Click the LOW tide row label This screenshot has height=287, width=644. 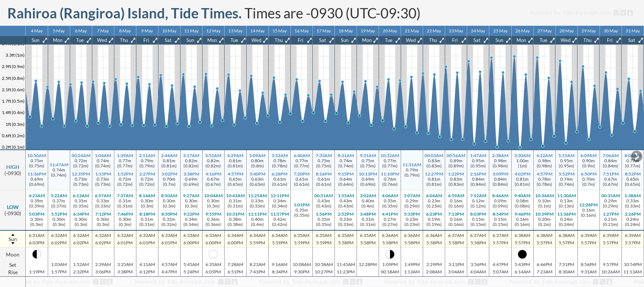(13, 210)
